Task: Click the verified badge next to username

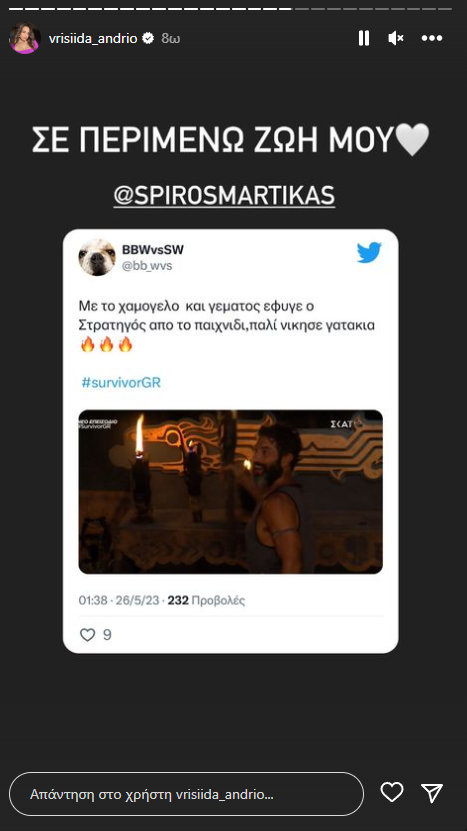Action: click(x=148, y=38)
